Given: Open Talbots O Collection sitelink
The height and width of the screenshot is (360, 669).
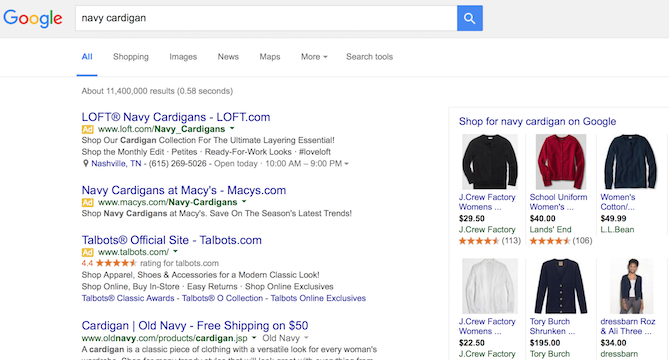Looking at the screenshot, I should (x=222, y=298).
